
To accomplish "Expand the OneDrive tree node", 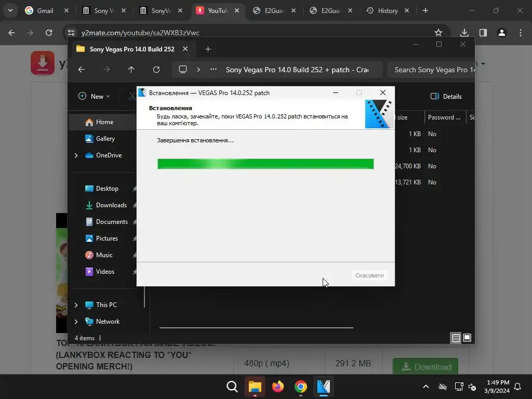I will 76,155.
